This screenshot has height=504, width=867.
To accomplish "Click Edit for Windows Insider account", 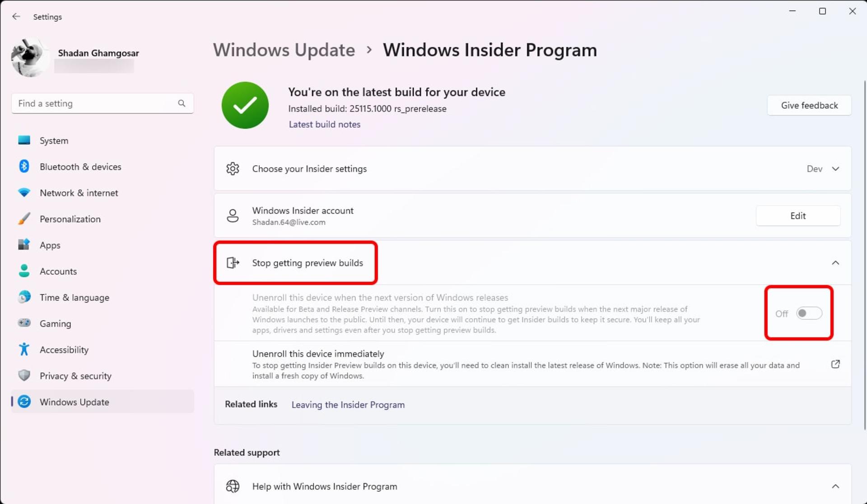I will (798, 216).
